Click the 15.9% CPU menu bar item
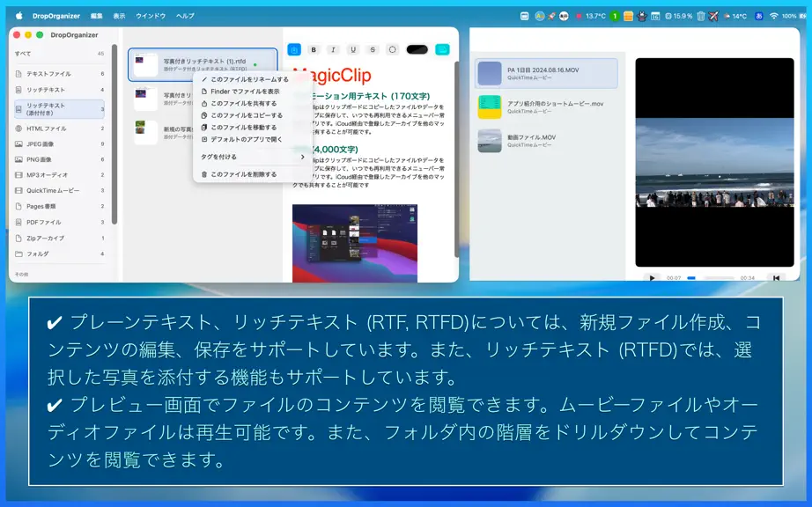The height and width of the screenshot is (507, 812). click(x=679, y=16)
